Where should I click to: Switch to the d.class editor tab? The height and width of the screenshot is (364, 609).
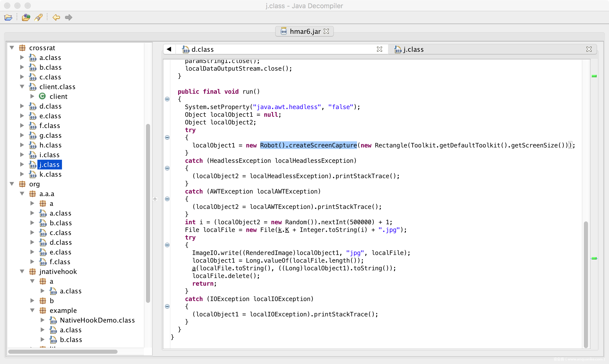202,49
